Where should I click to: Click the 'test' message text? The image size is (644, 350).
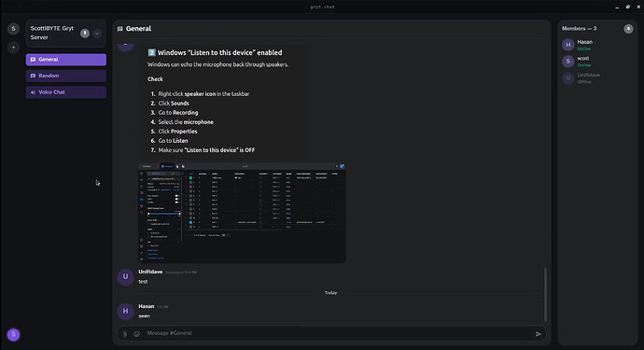click(x=143, y=281)
